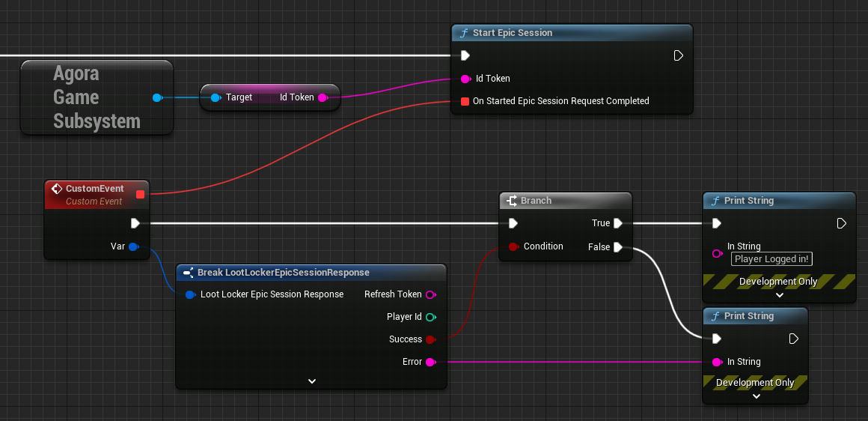
Task: Click the In String pin of Player Logged in node
Action: tap(717, 253)
